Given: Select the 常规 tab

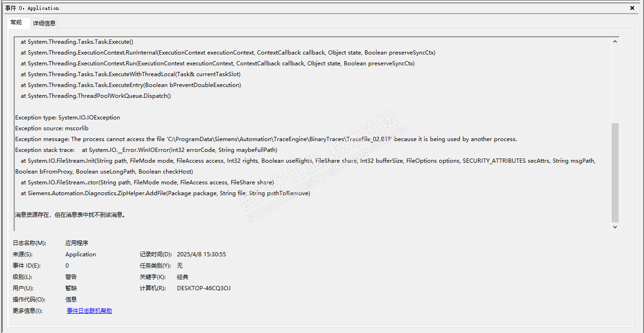Looking at the screenshot, I should tap(16, 23).
